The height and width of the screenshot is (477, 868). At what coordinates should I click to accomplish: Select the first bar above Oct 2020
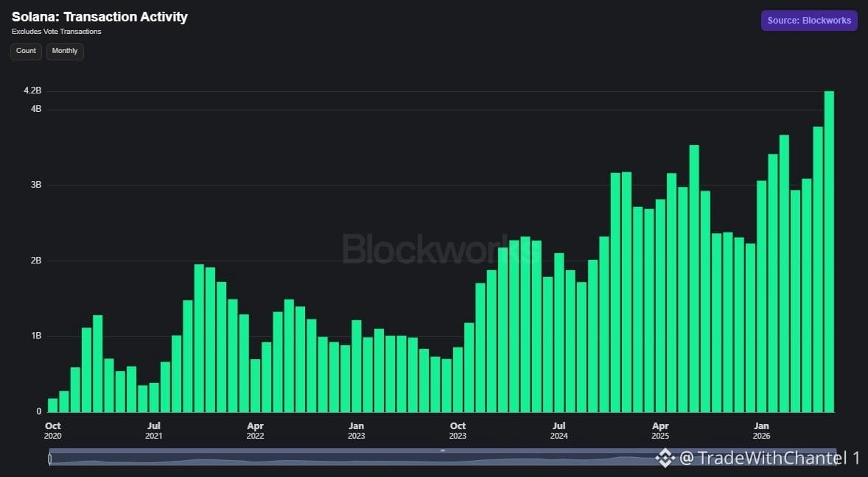pyautogui.click(x=52, y=405)
